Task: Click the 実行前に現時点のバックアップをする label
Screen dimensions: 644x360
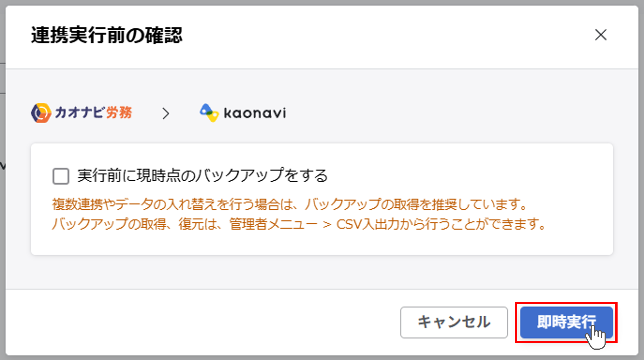Action: (x=202, y=176)
